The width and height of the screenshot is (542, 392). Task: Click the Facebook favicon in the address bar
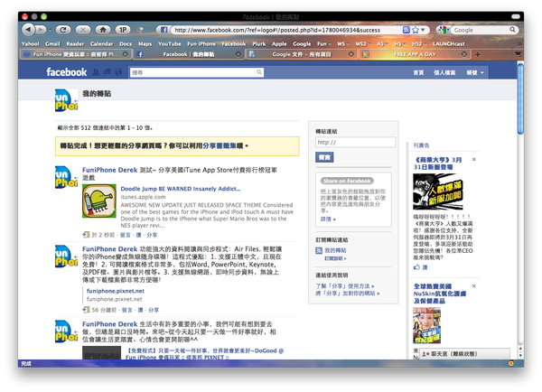pos(164,30)
